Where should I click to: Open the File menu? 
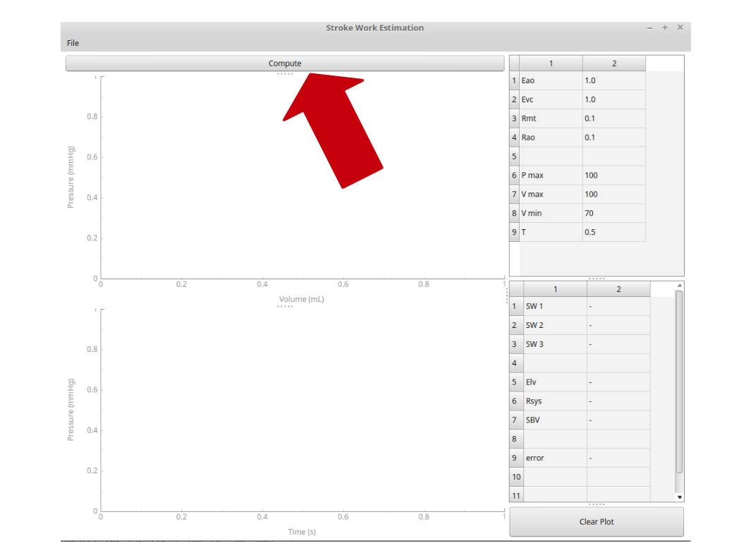click(73, 43)
